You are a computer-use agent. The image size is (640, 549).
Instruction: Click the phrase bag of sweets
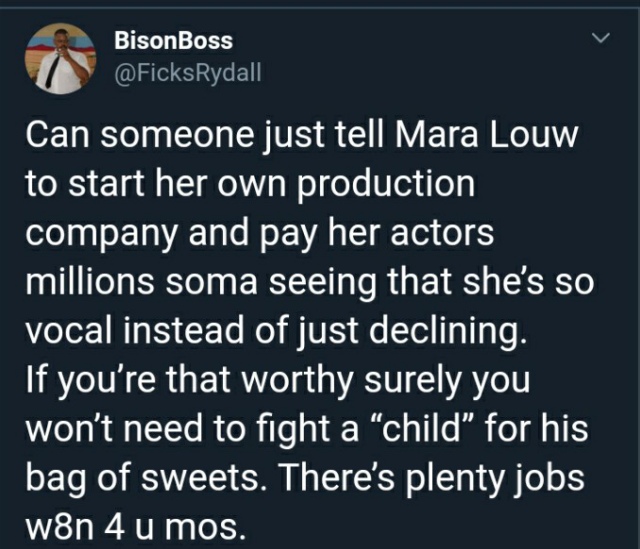point(143,479)
